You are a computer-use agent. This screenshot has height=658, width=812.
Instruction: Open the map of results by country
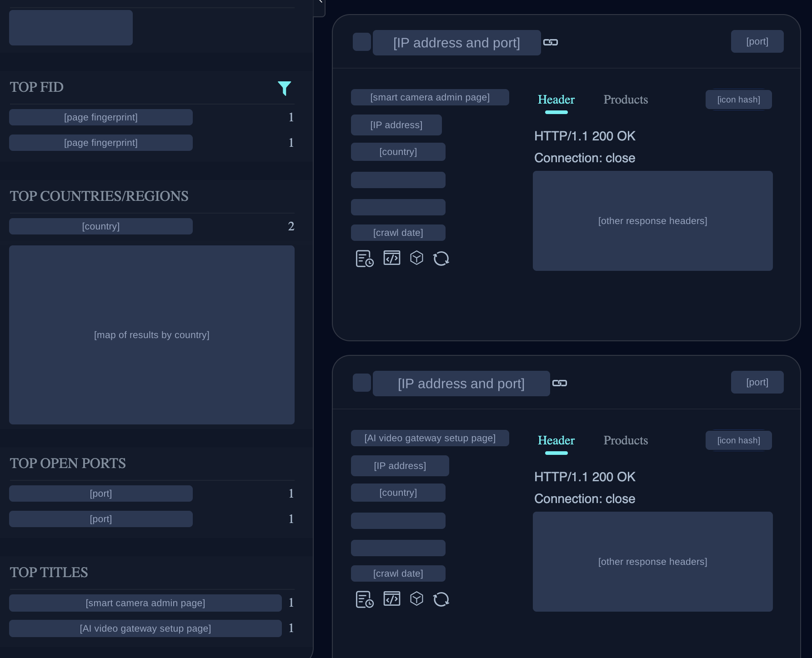152,335
